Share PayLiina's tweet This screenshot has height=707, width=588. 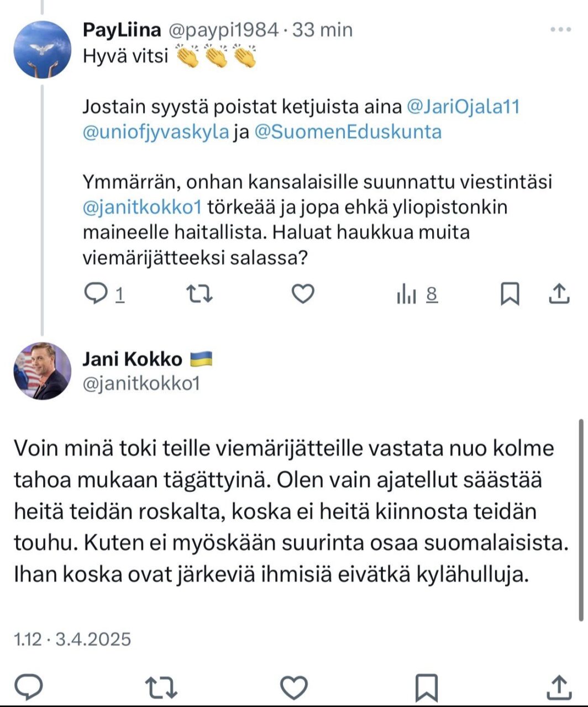(559, 294)
